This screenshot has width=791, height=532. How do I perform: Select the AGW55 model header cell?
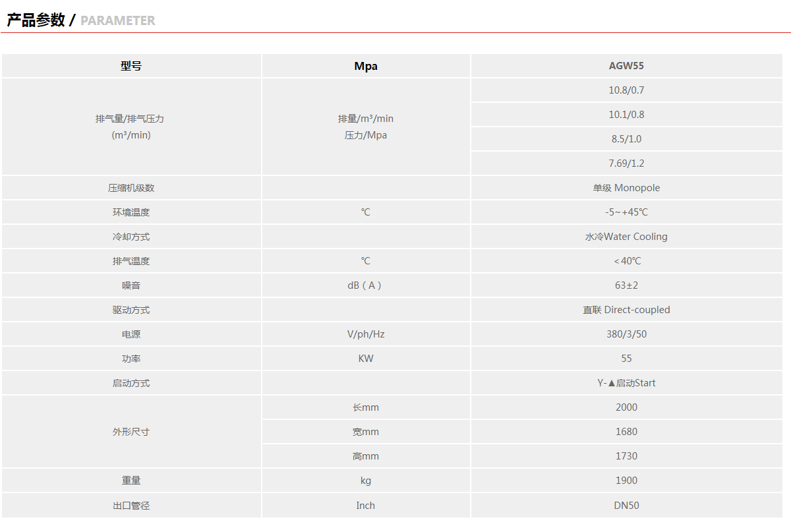click(626, 66)
